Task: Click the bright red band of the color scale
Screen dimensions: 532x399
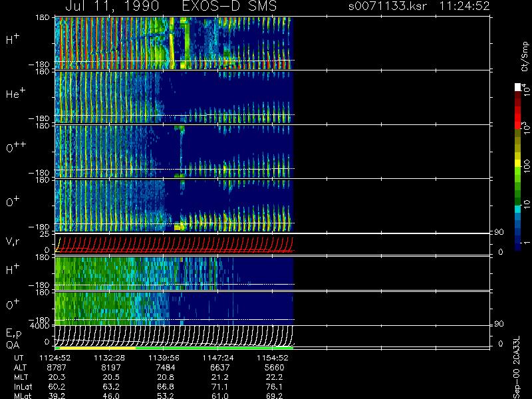Action: pos(518,118)
